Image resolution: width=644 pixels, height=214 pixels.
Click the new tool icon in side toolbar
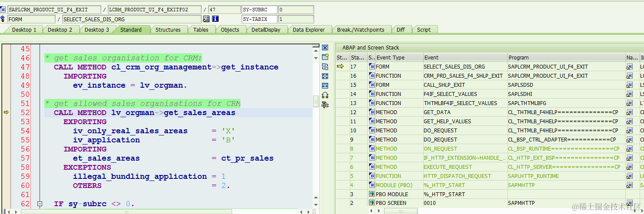point(325,57)
